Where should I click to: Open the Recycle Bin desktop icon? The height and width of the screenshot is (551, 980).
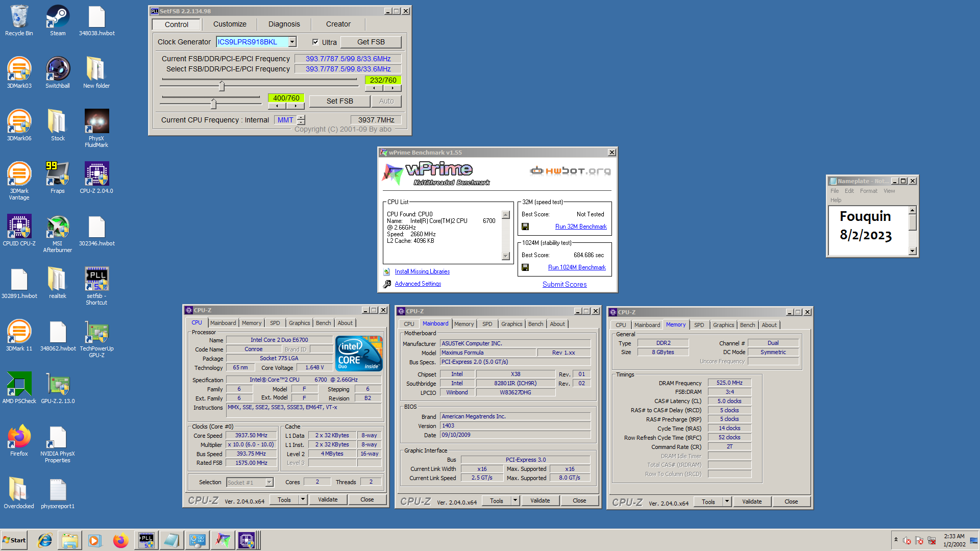tap(19, 20)
